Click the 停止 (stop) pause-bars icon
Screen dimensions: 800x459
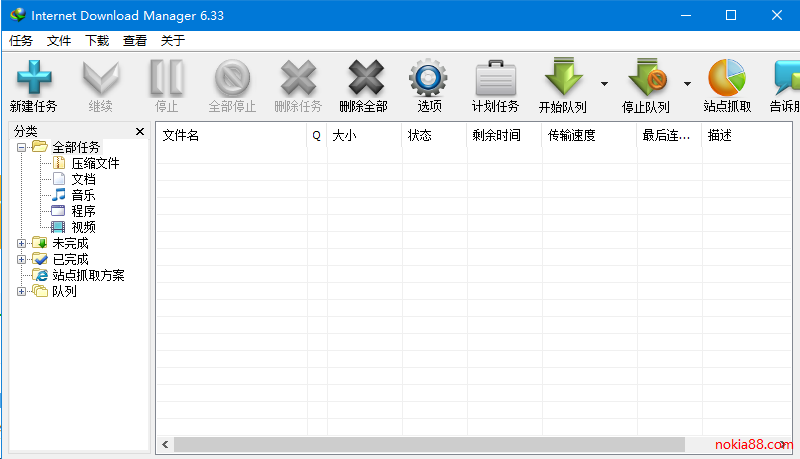point(166,78)
